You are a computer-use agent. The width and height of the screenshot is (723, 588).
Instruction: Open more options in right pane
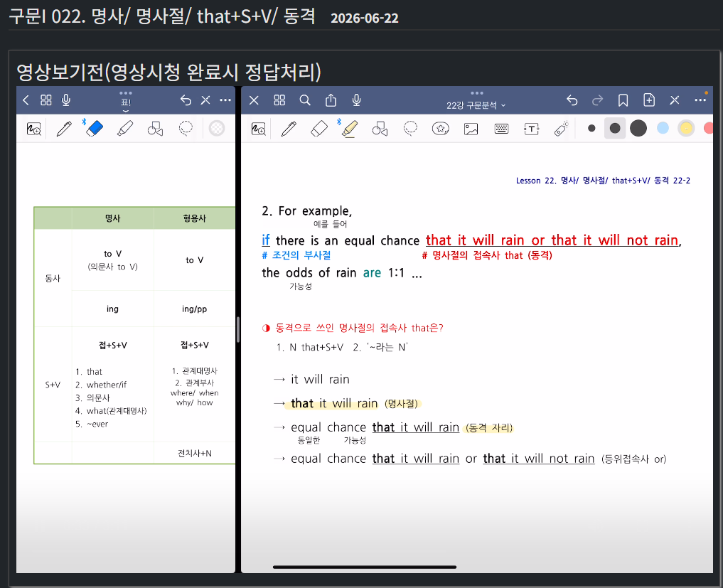click(700, 100)
